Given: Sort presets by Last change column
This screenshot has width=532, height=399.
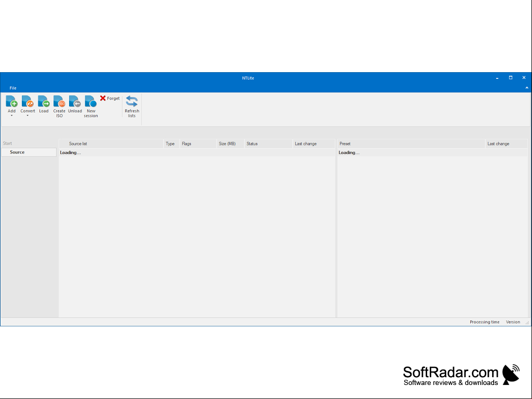Looking at the screenshot, I should tap(507, 144).
